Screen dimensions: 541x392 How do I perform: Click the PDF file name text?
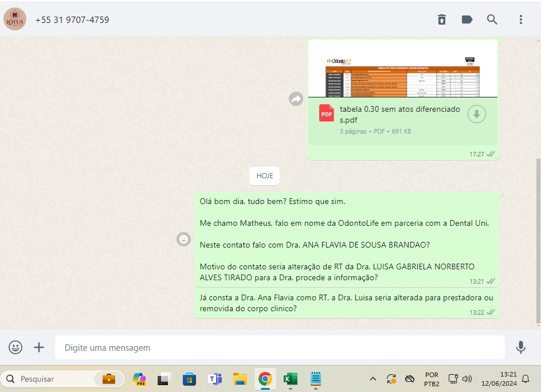point(400,115)
